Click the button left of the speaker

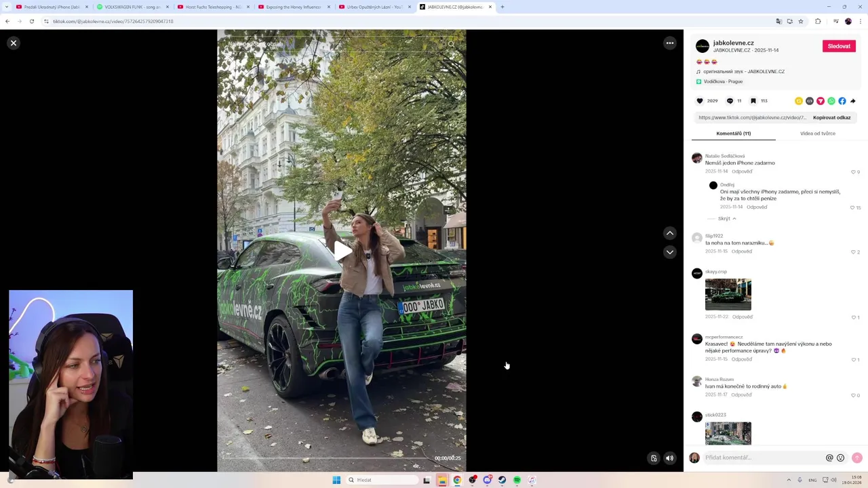pos(654,458)
